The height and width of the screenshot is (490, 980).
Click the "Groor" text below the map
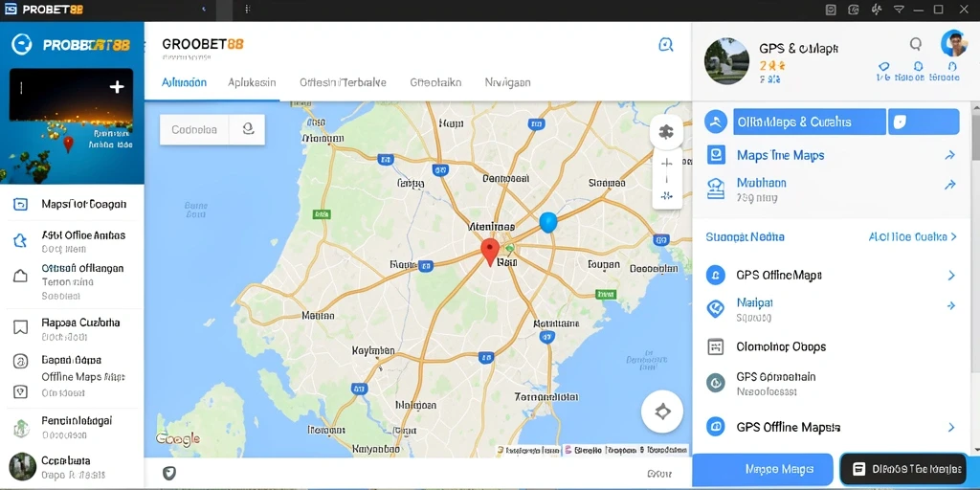659,473
